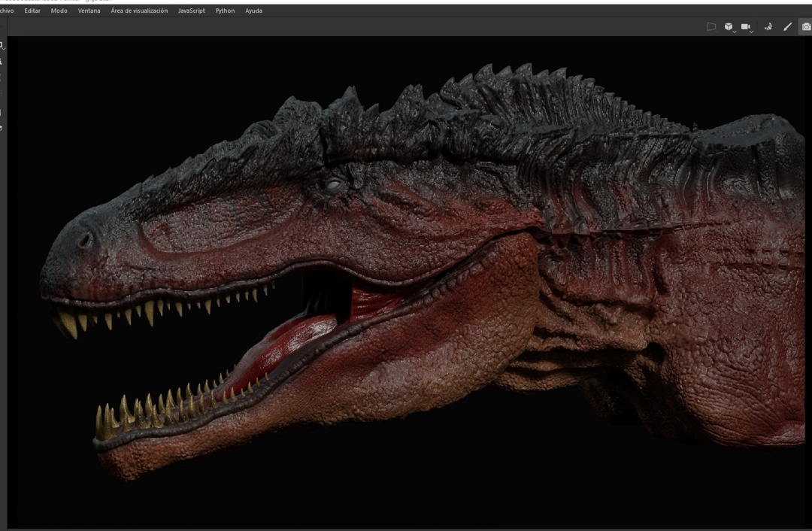Viewport: 812px width, 531px height.
Task: Open the Ventana menu
Action: click(89, 11)
